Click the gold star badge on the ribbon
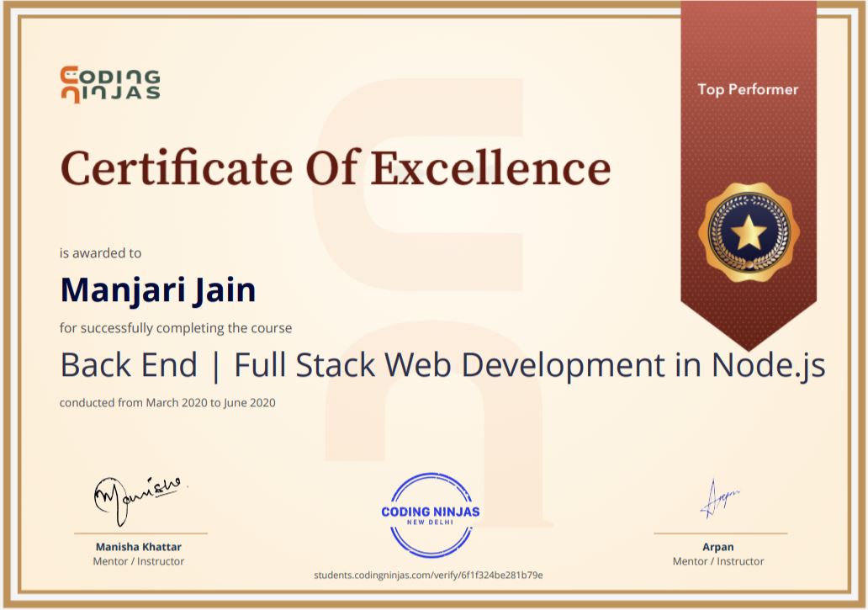The image size is (868, 610). pos(748,232)
